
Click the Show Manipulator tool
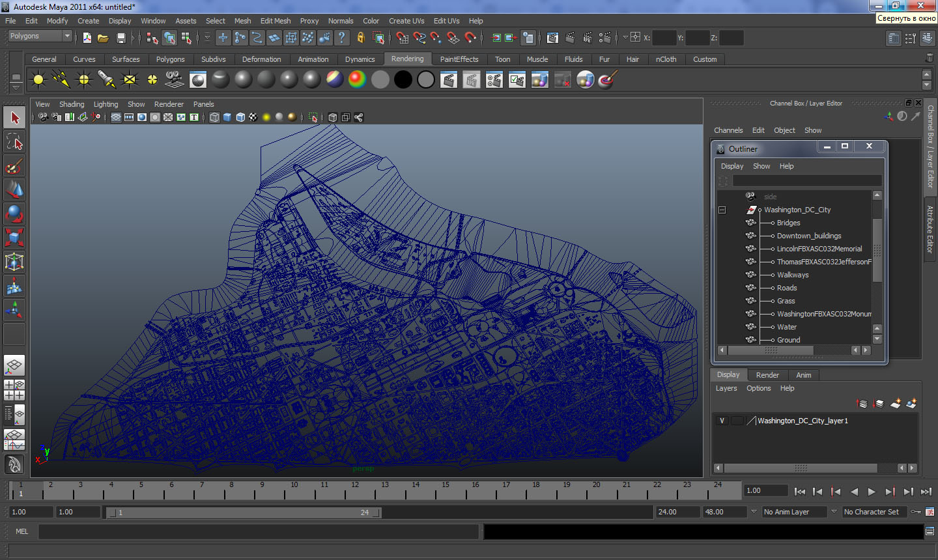click(x=14, y=309)
